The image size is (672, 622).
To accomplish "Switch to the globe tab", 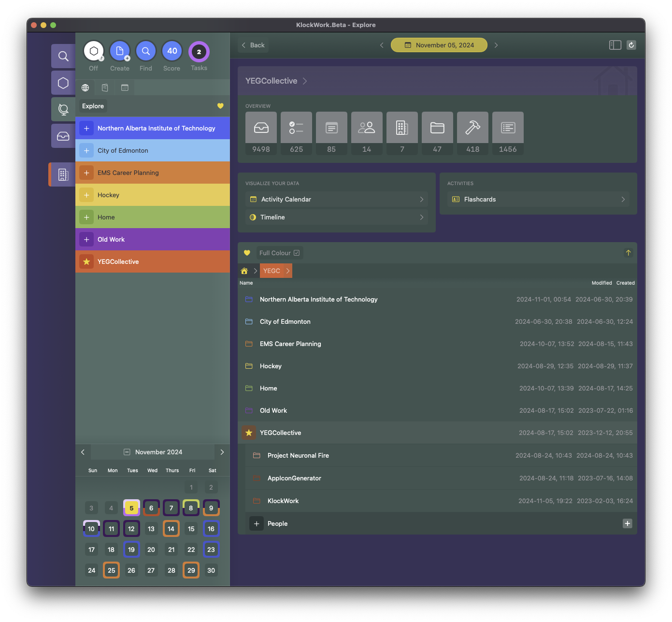I will [85, 87].
